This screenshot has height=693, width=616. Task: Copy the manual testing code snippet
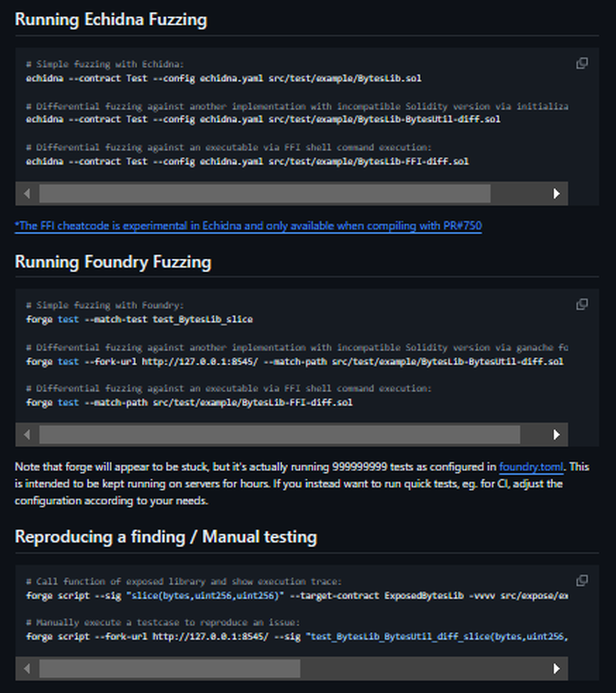pyautogui.click(x=582, y=580)
